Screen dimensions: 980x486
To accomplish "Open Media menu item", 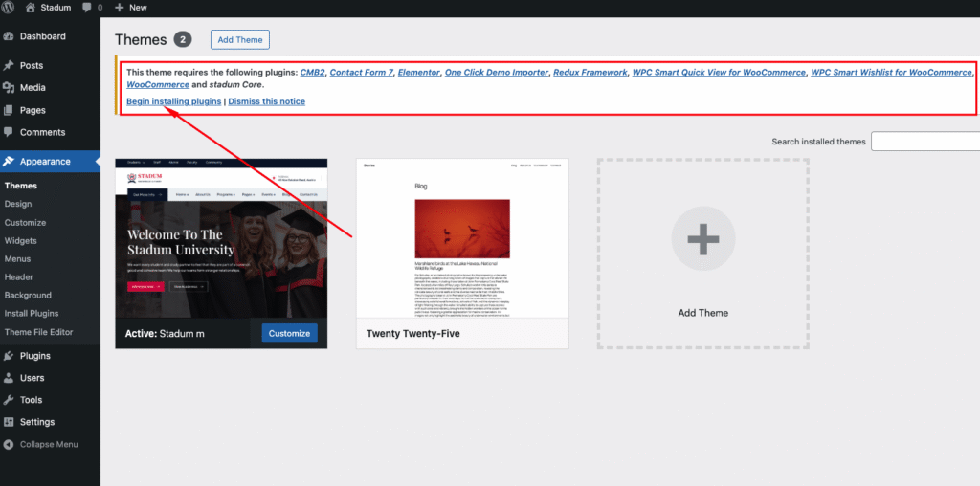I will pyautogui.click(x=33, y=87).
